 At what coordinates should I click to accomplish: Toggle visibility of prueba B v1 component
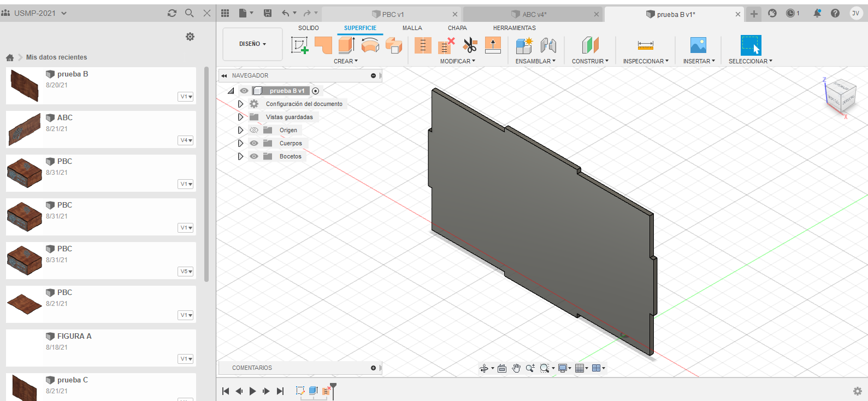(x=244, y=91)
